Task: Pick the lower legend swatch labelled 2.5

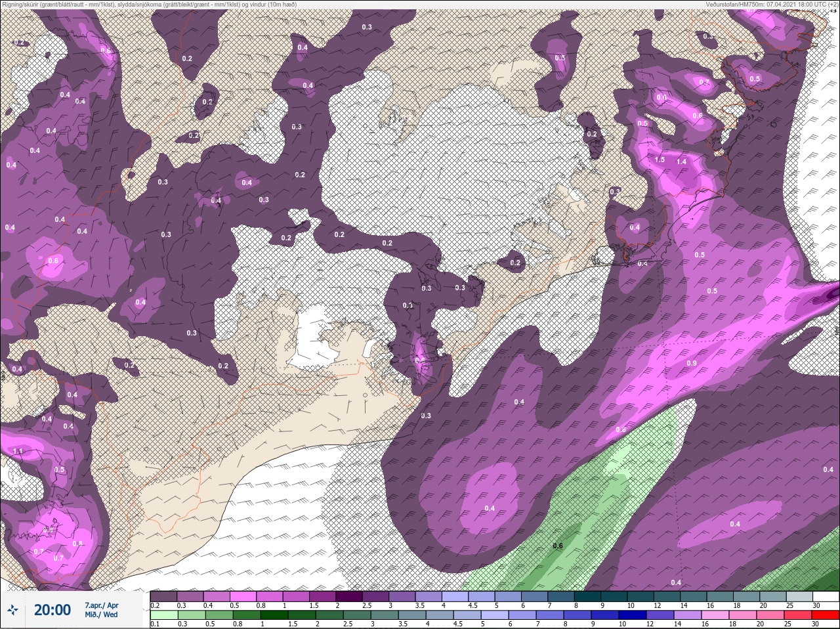Action: pos(357,615)
